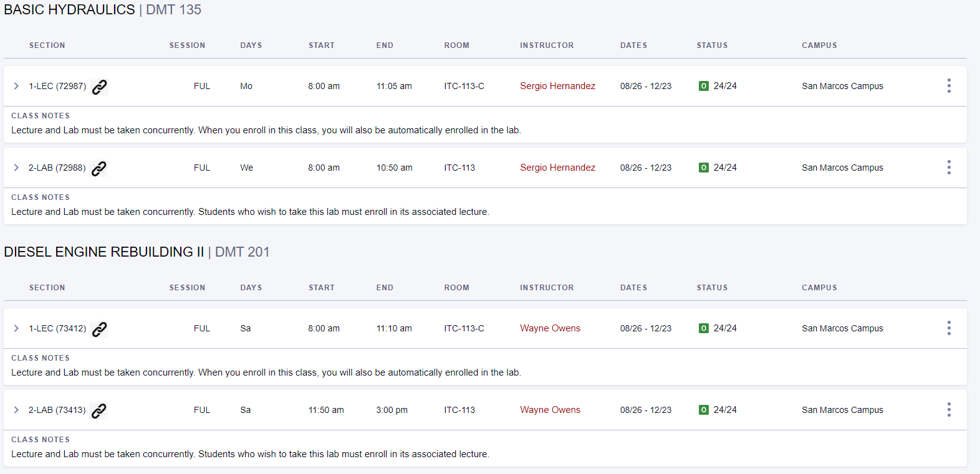980x474 pixels.
Task: Click start time 11:50 am
Action: point(326,410)
